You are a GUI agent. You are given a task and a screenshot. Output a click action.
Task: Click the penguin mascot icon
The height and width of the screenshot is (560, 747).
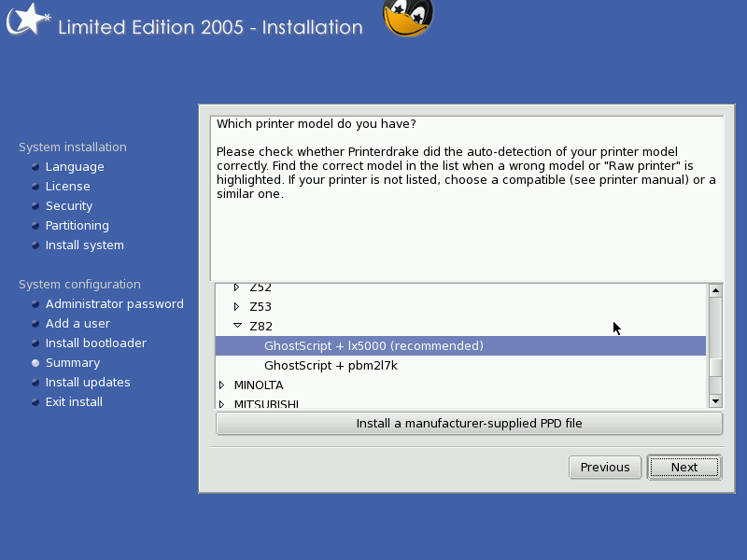tap(408, 18)
